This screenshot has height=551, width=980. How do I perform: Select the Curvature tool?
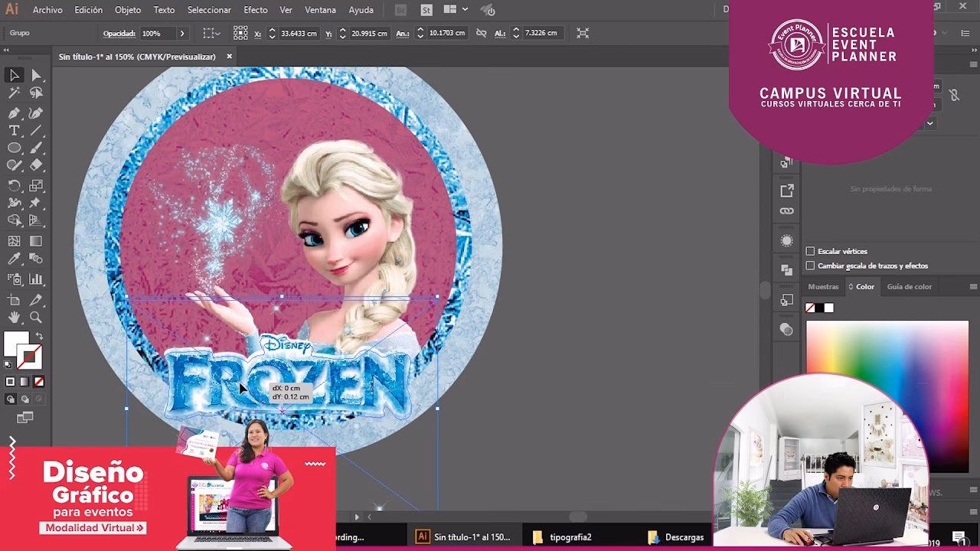click(36, 112)
